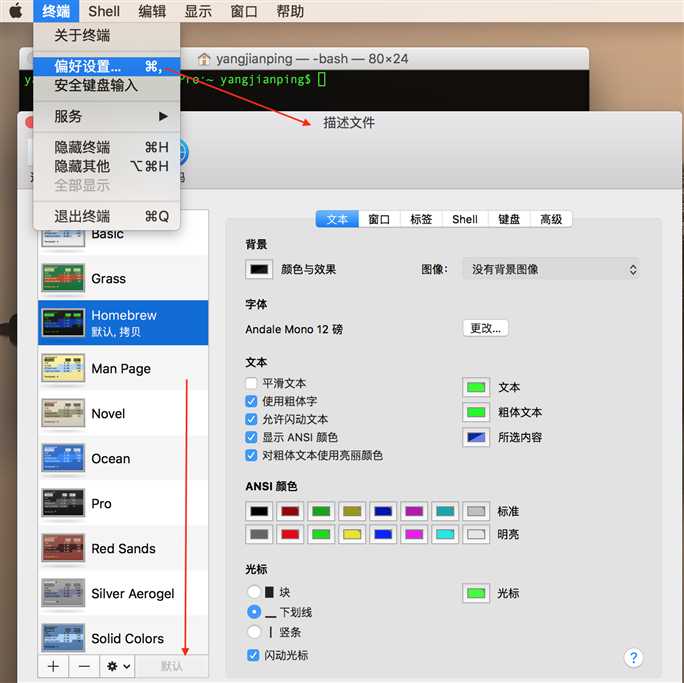Open the 文本 text color swatch

click(x=476, y=387)
